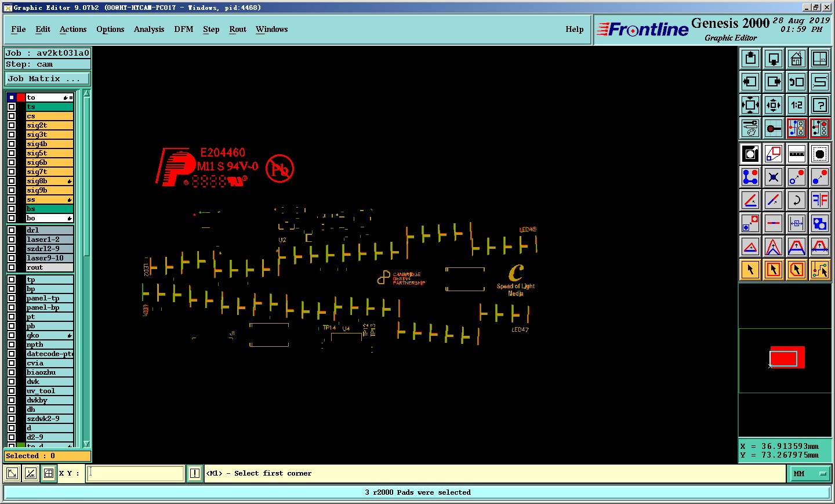The image size is (835, 504).
Task: Click the first bottom-left coordinate mode icon
Action: click(12, 473)
